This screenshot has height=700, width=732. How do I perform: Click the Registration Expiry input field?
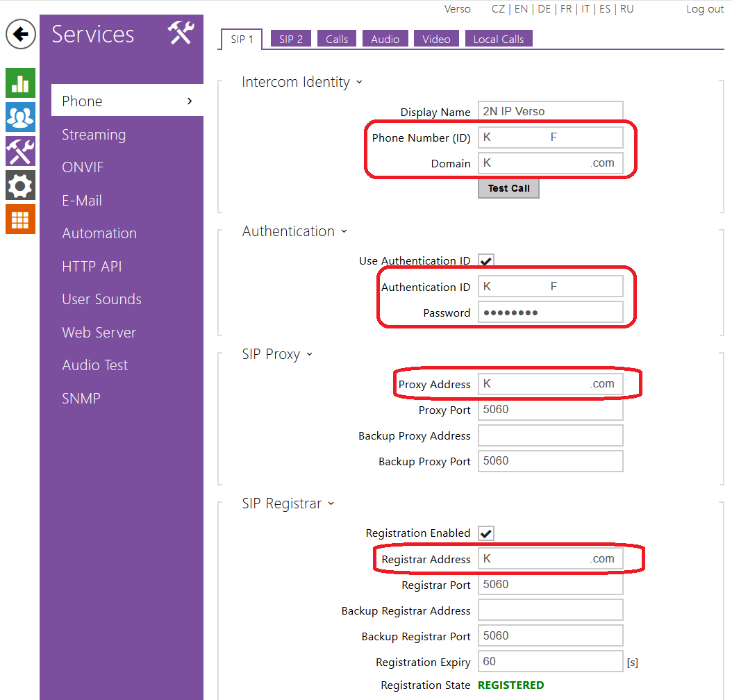click(550, 662)
